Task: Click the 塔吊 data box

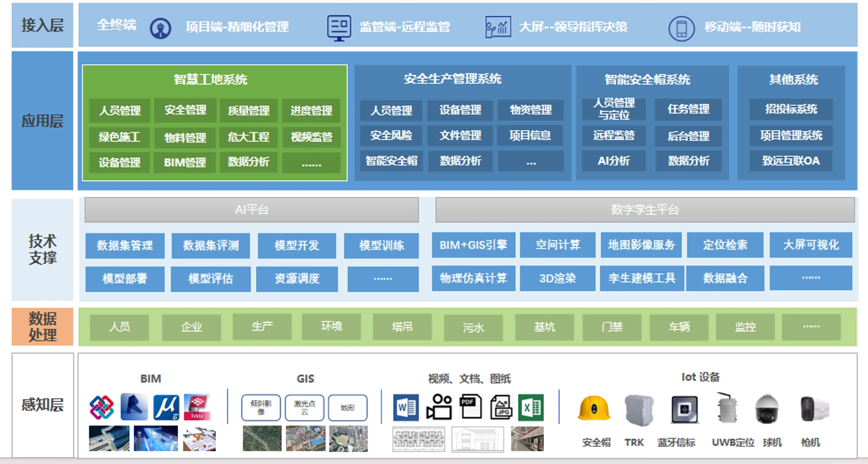Action: (x=402, y=327)
